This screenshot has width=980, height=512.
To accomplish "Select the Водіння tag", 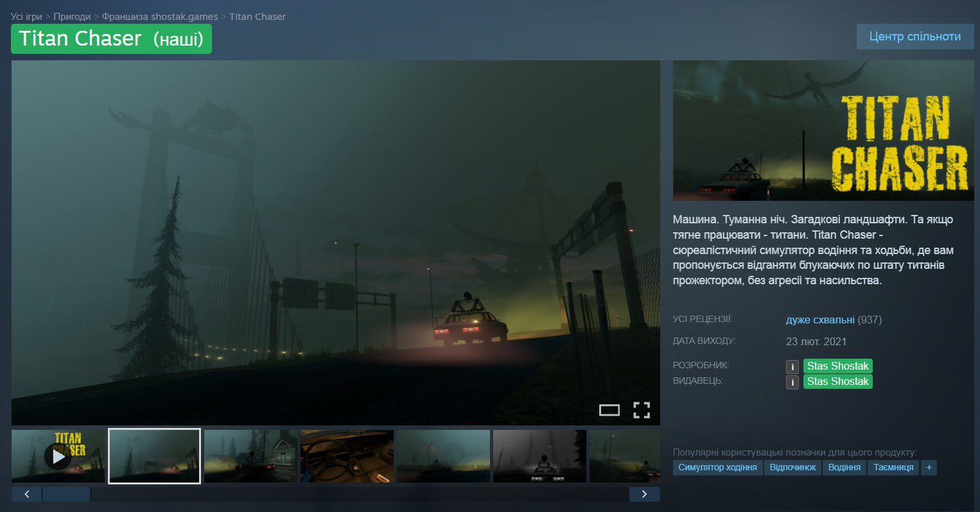I will pos(844,467).
